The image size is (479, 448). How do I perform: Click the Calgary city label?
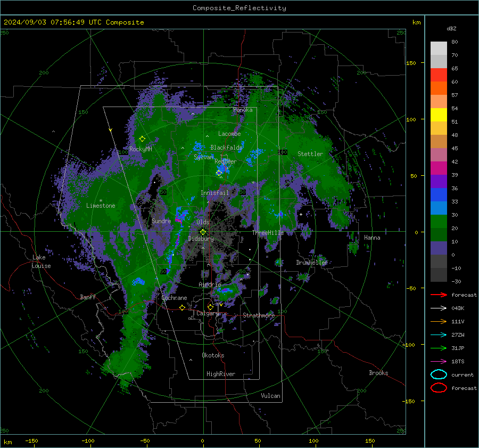[x=208, y=313]
